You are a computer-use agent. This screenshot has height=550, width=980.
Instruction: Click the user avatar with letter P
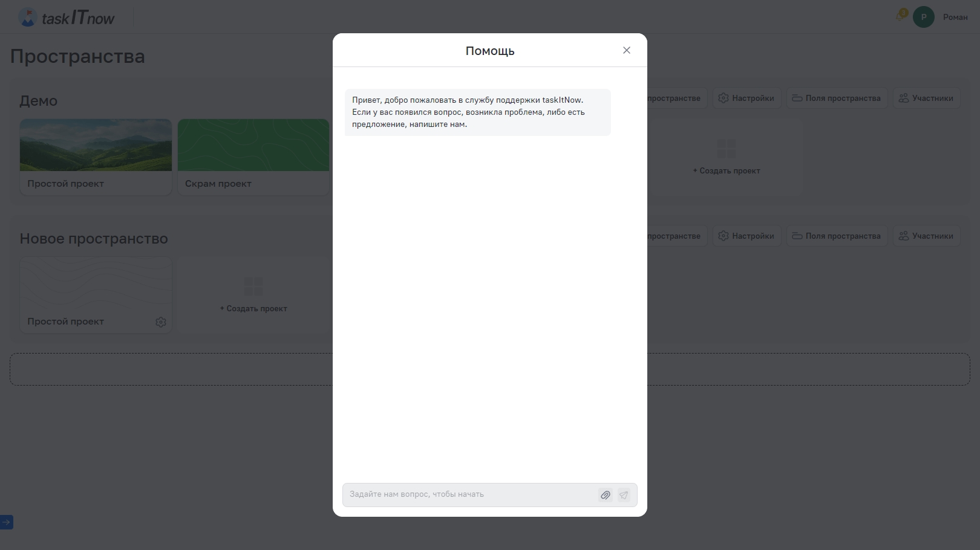[x=923, y=17]
